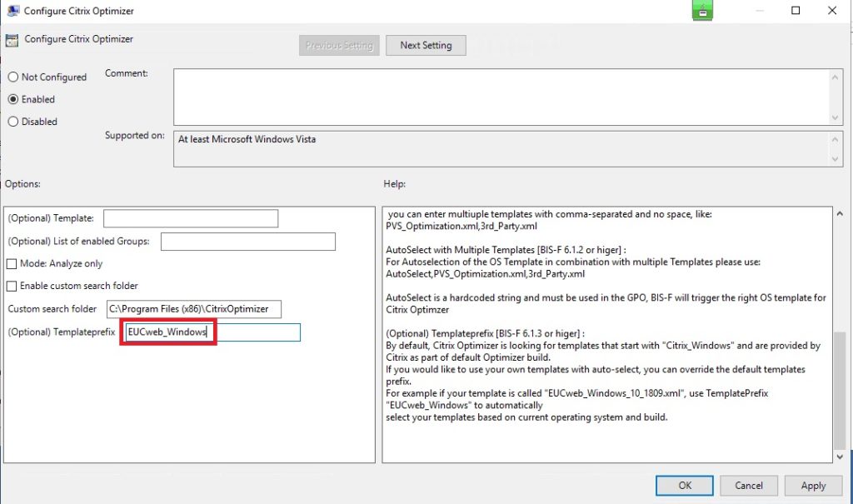This screenshot has height=504, width=853.
Task: Select the Custom search folder path field
Action: (193, 308)
